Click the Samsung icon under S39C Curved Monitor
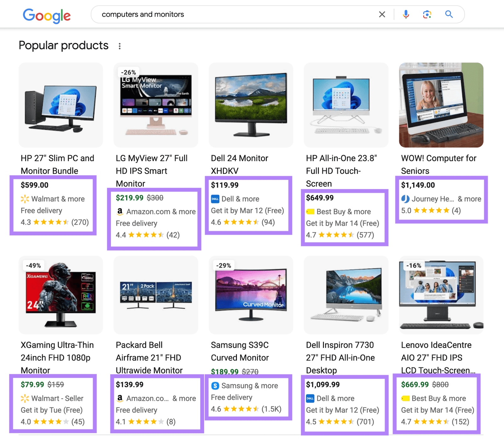Image resolution: width=504 pixels, height=442 pixels. (x=215, y=386)
